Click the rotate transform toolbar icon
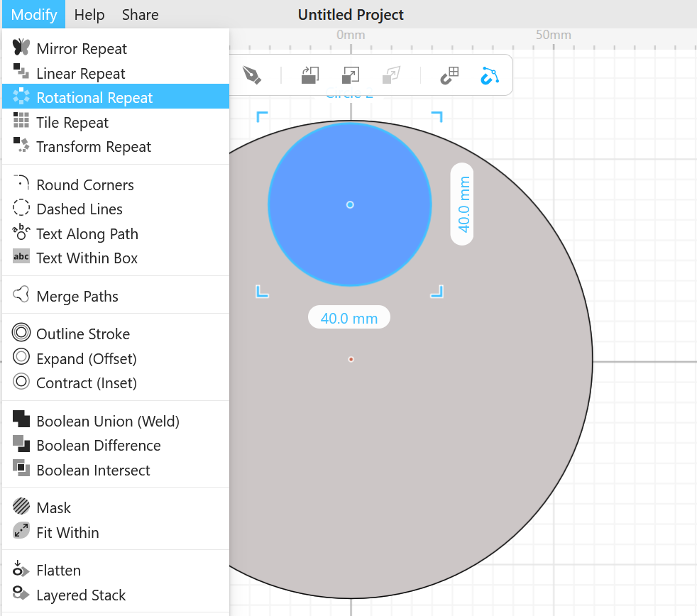 [310, 75]
